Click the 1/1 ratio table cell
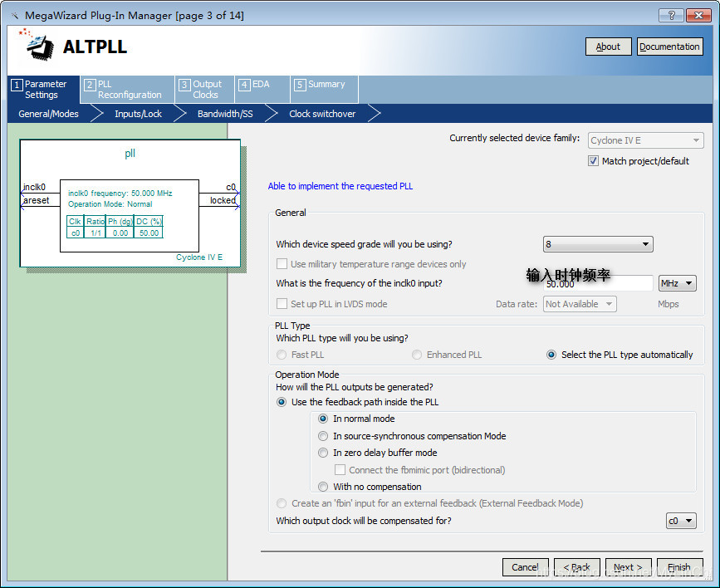The image size is (720, 588). (96, 233)
